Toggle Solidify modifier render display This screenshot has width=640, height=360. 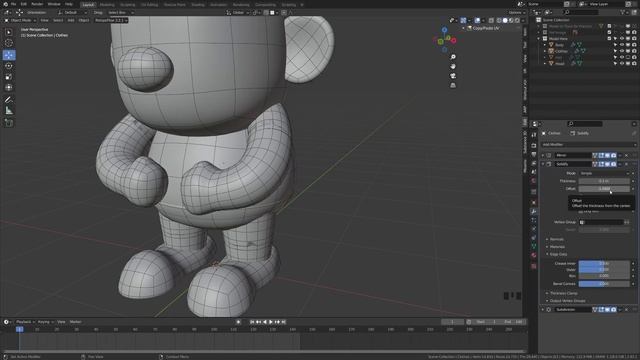(x=613, y=164)
